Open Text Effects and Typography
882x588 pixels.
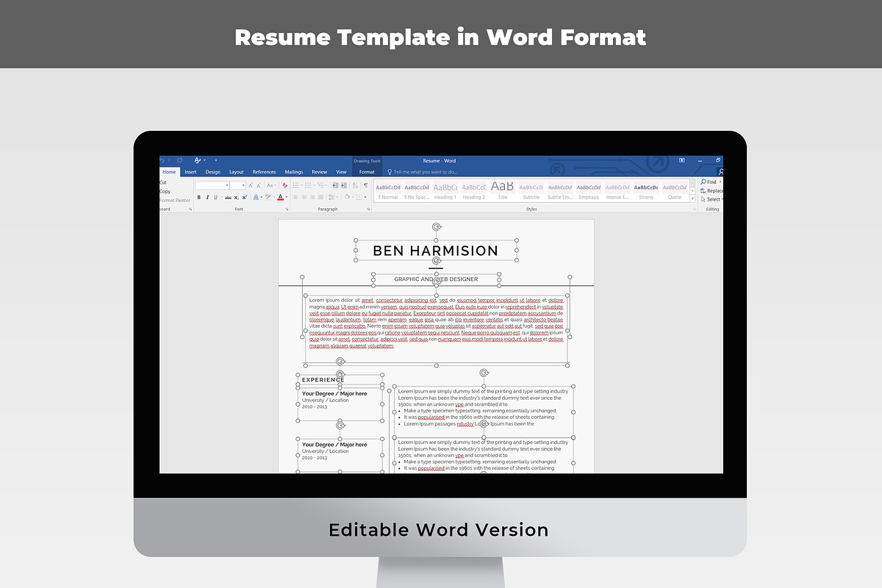pos(257,197)
